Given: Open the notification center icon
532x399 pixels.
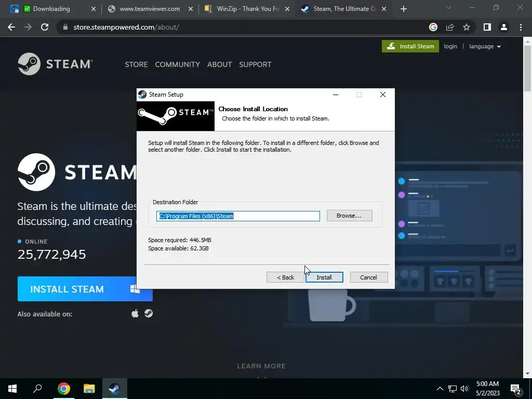Looking at the screenshot, I should pyautogui.click(x=516, y=389).
